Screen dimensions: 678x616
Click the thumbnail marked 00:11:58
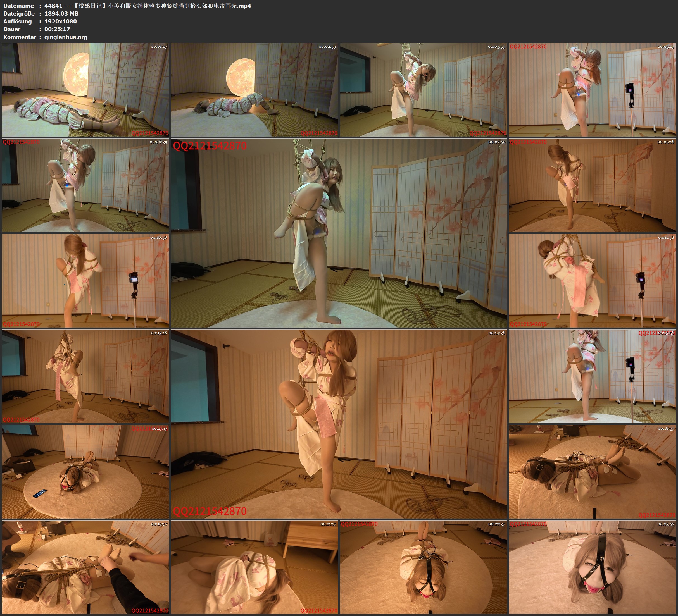[x=592, y=281]
